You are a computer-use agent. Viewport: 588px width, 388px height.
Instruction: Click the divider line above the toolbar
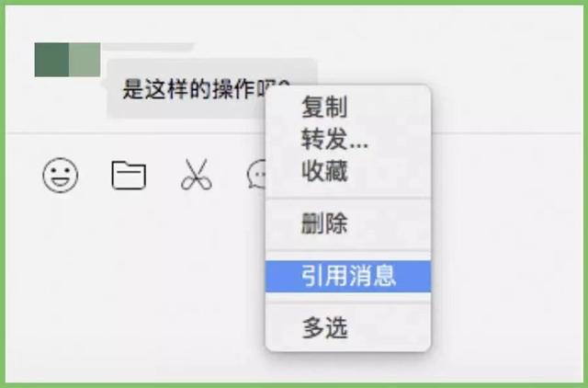pos(135,132)
